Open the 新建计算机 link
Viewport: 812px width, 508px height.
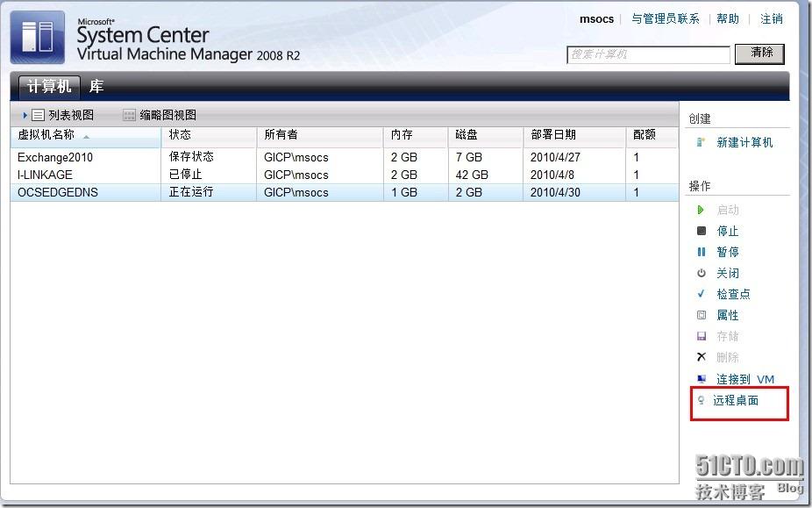[x=744, y=142]
